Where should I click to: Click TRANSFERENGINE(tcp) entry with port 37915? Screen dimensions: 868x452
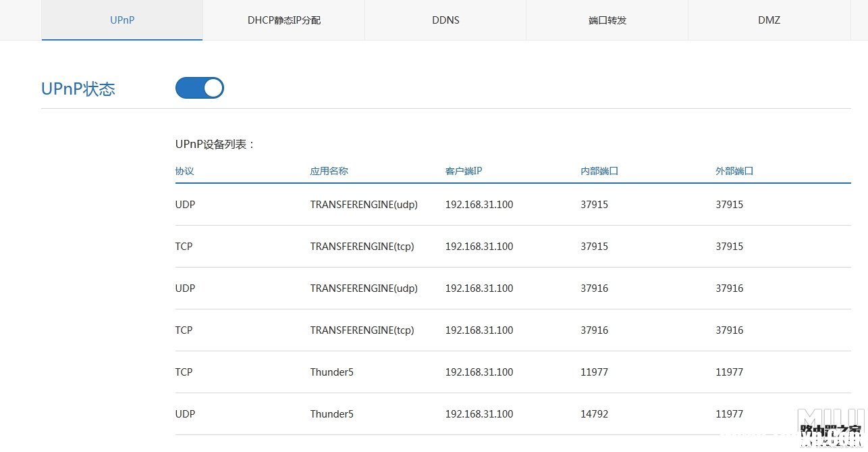pyautogui.click(x=362, y=247)
